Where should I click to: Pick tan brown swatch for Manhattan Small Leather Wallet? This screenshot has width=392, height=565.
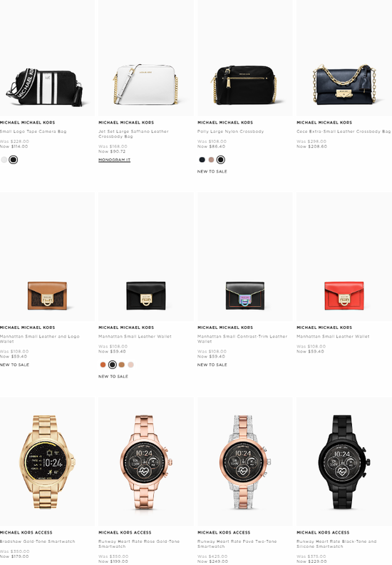coord(122,365)
